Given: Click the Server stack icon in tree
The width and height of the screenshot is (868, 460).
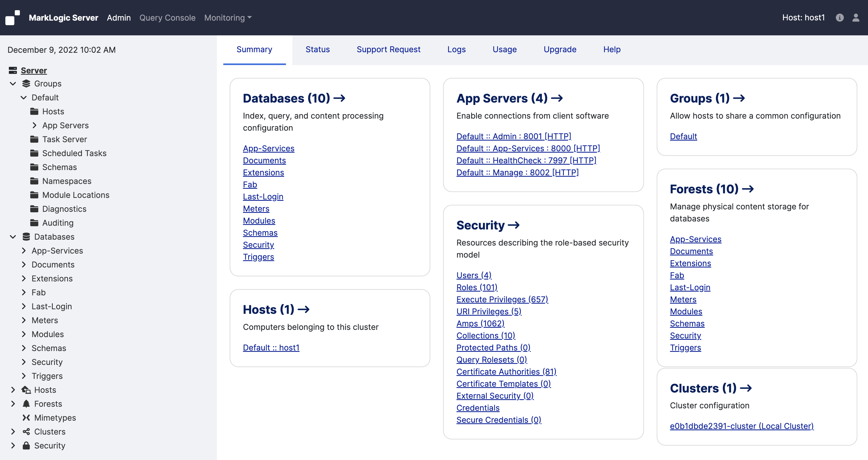Looking at the screenshot, I should [13, 70].
